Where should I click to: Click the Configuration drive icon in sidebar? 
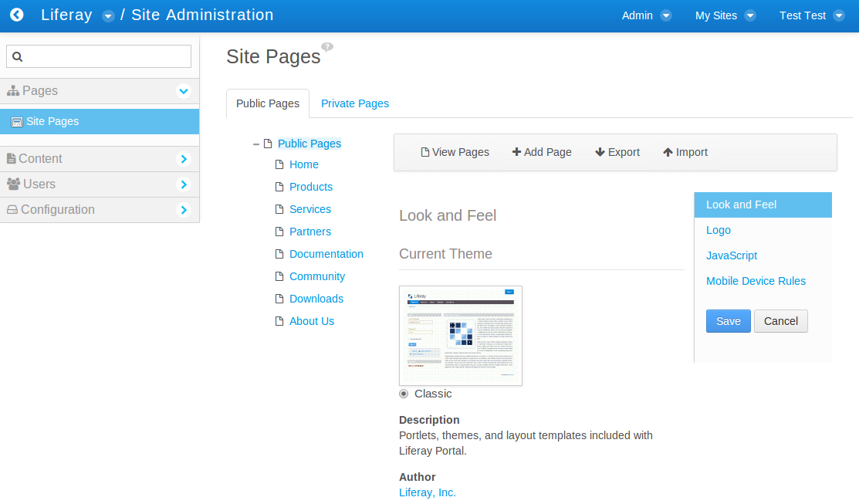(x=12, y=209)
